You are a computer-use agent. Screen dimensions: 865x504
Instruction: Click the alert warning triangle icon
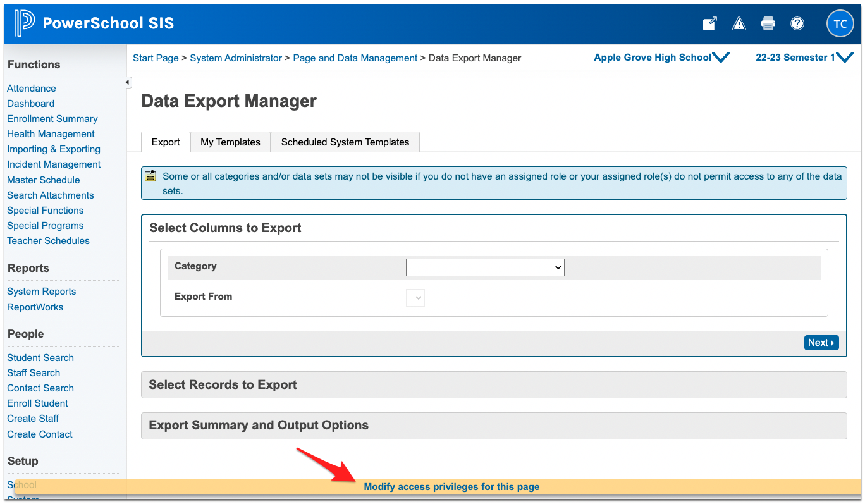click(739, 24)
